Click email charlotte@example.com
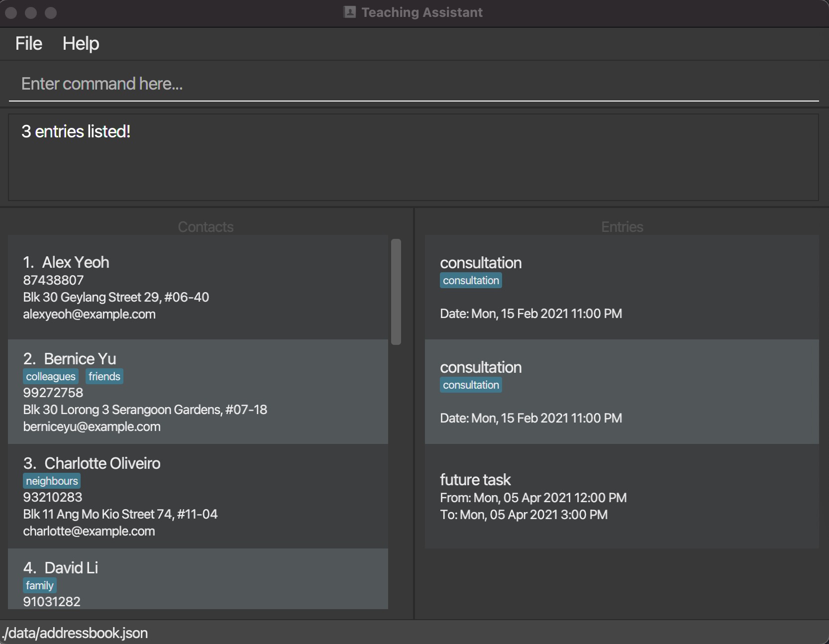This screenshot has height=644, width=829. tap(89, 531)
